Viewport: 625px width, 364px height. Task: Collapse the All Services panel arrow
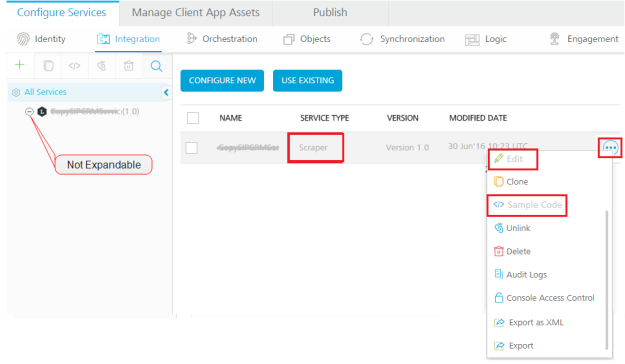[x=166, y=92]
